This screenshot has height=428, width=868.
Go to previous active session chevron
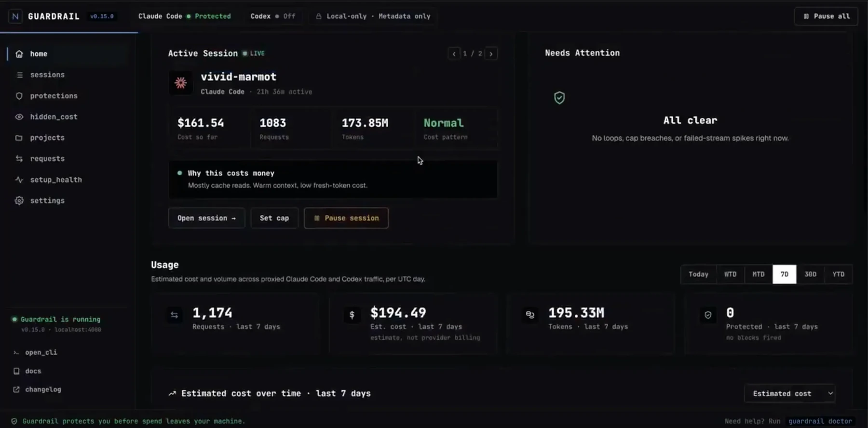point(454,53)
